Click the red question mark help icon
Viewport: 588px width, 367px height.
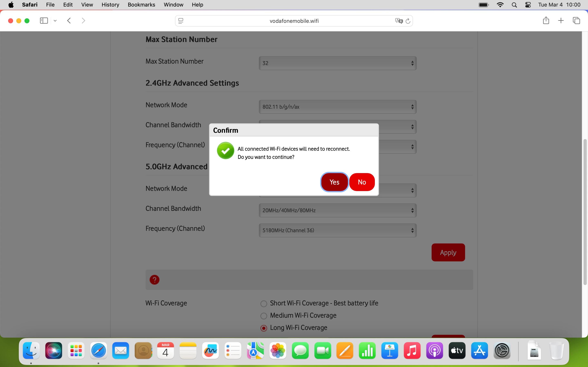tap(155, 280)
